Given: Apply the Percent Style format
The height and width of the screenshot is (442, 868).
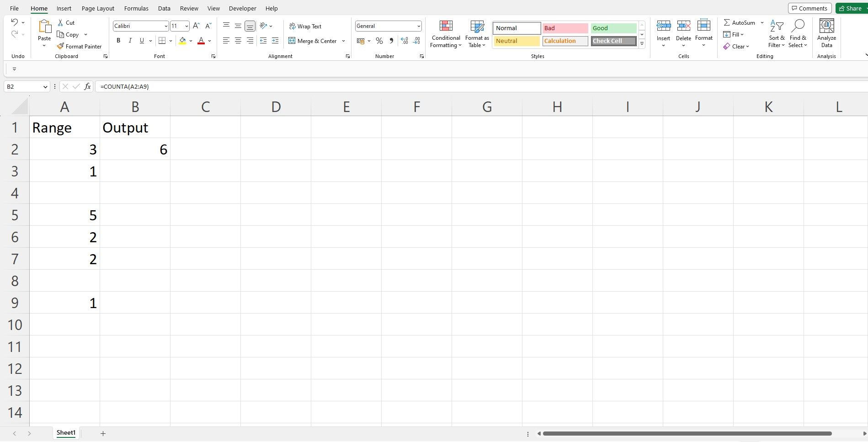Looking at the screenshot, I should tap(379, 41).
